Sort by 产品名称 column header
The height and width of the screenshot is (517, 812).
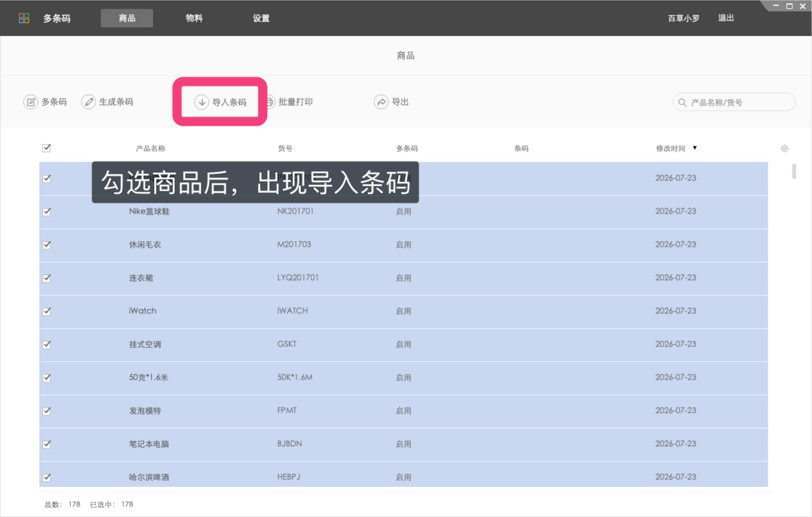pos(151,149)
